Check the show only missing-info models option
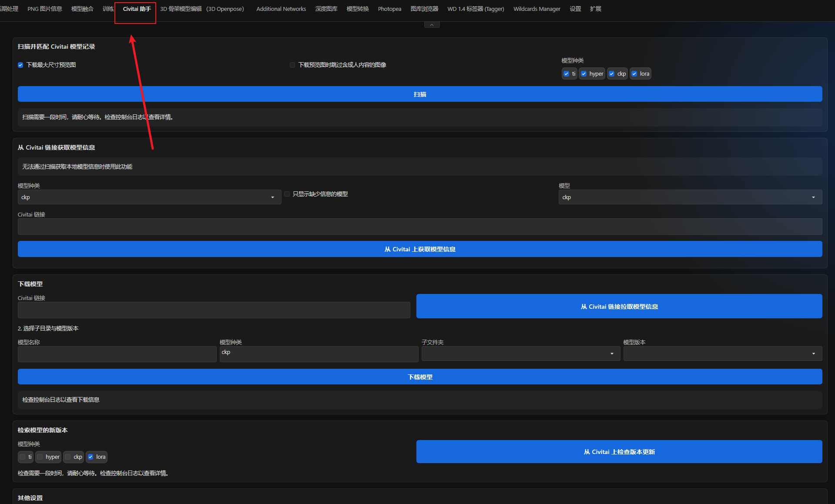835x504 pixels. point(287,194)
